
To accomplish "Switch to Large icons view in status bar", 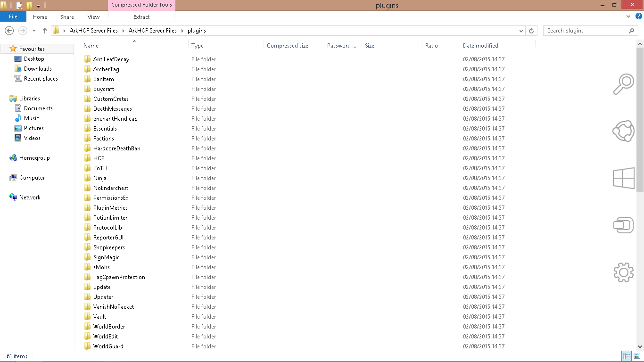I will pyautogui.click(x=637, y=356).
